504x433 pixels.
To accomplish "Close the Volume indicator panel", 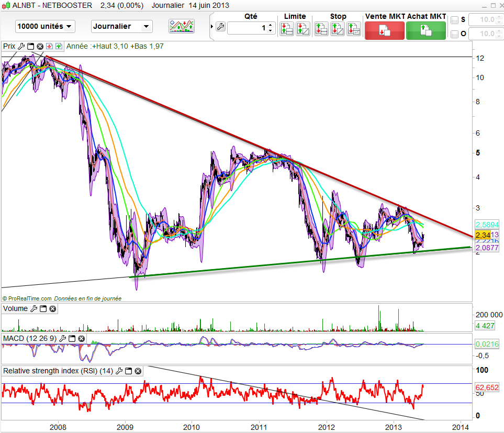I will [52, 309].
